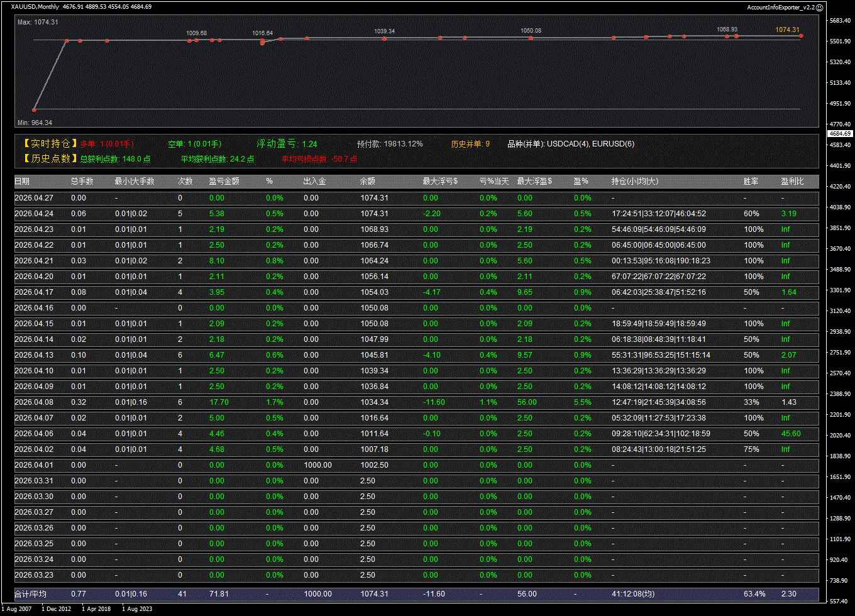This screenshot has width=855, height=616.
Task: Click the lowest red dot near Min 964.34
Action: [34, 109]
